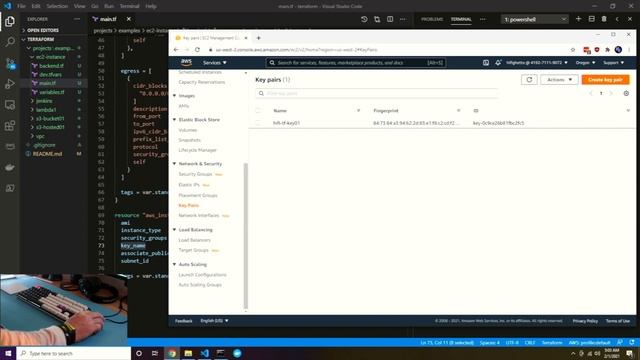Viewport: 640px width, 360px height.
Task: Focus the Filter key pairs search field
Action: (x=377, y=93)
